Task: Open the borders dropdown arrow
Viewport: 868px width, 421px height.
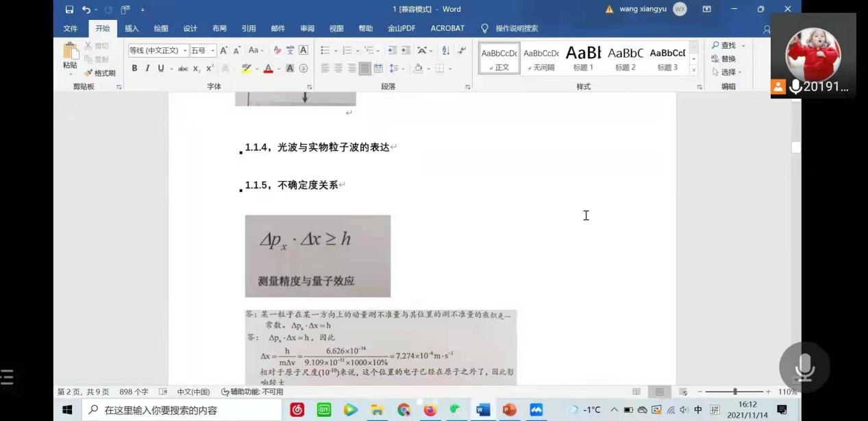Action: point(450,69)
